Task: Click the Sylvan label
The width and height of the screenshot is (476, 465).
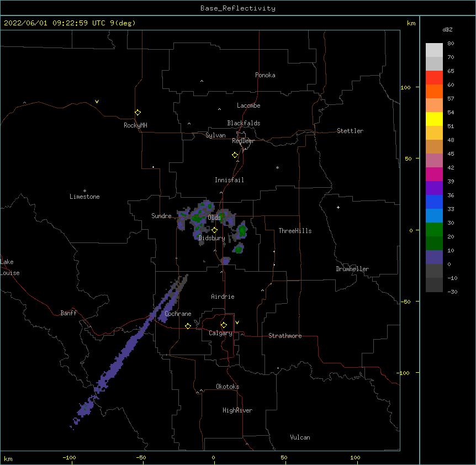Action: (x=215, y=135)
